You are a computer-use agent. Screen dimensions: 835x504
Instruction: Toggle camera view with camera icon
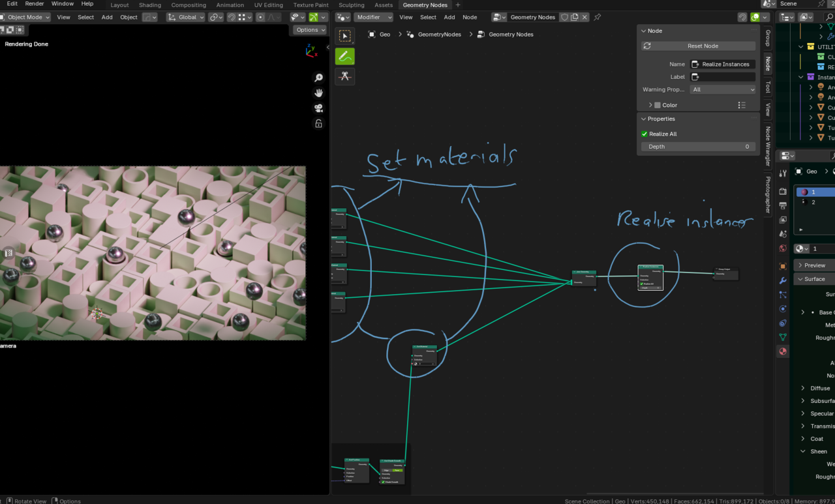point(318,108)
